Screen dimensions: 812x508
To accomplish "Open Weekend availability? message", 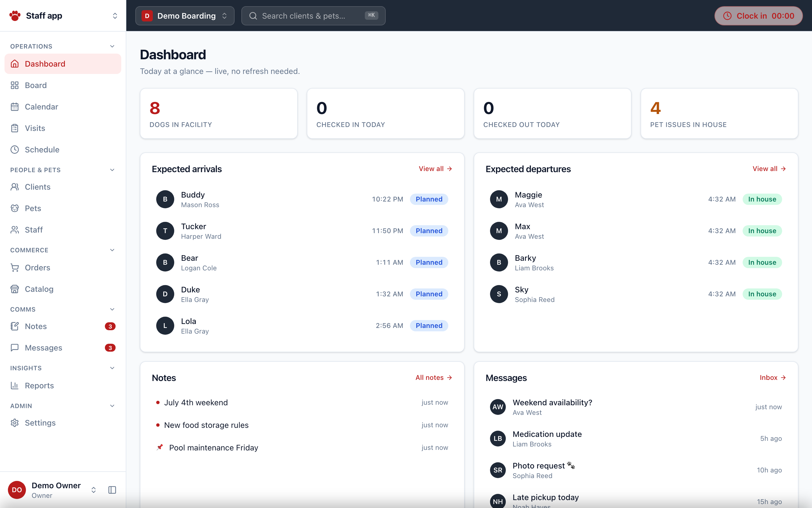I will pyautogui.click(x=636, y=407).
